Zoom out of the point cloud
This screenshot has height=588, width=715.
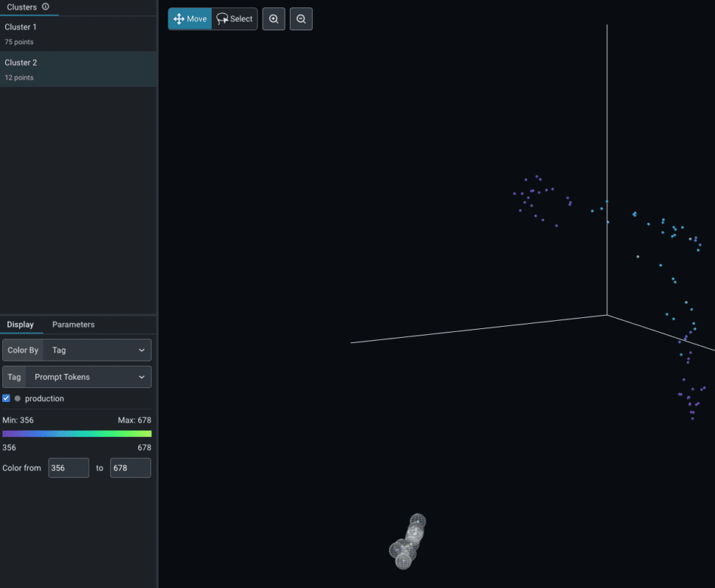pyautogui.click(x=301, y=19)
